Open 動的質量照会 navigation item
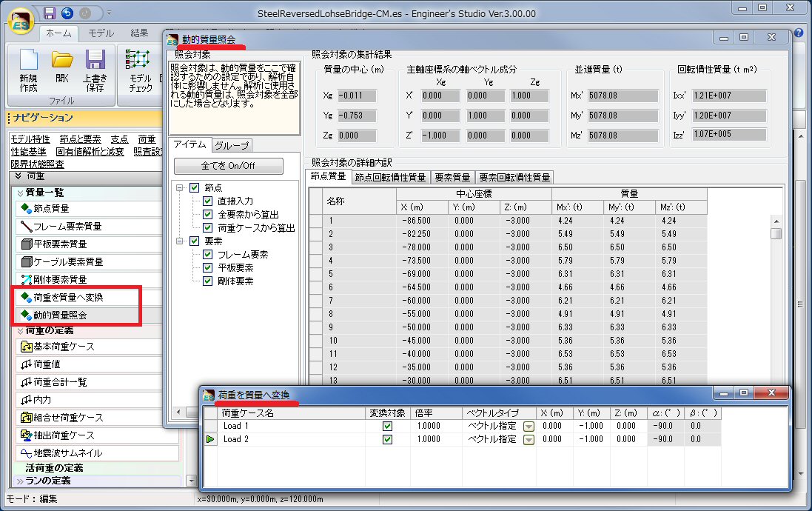Image resolution: width=812 pixels, height=511 pixels. (x=89, y=315)
